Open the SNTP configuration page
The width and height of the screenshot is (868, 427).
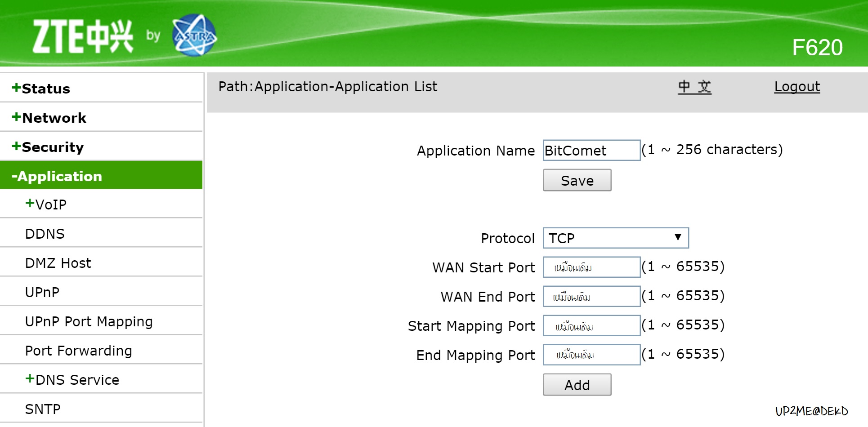(x=43, y=408)
